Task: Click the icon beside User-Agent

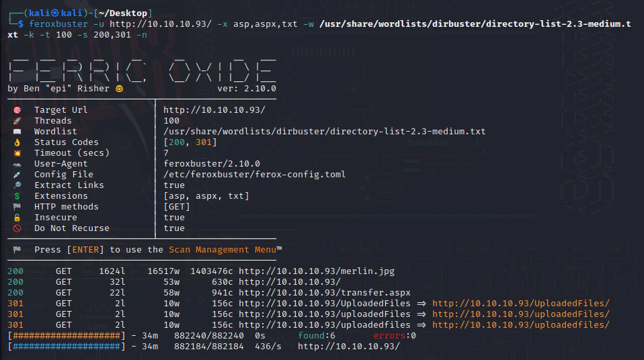Action: point(17,164)
